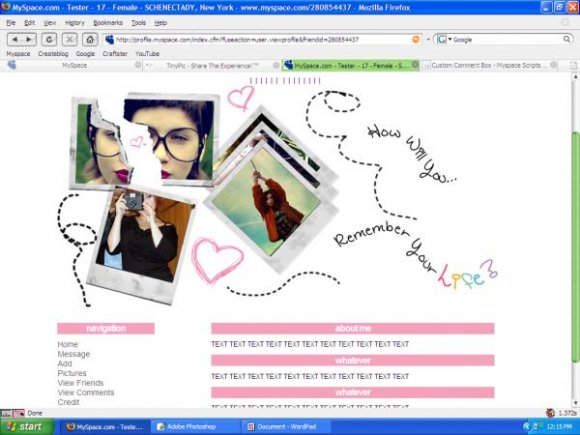Click the Add navigation link
This screenshot has height=435, width=580.
pyautogui.click(x=65, y=364)
